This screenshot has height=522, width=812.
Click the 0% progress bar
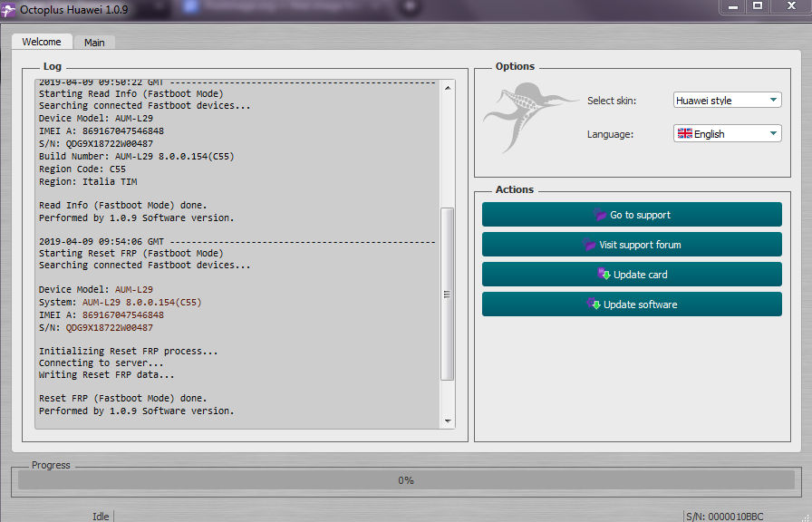[x=406, y=480]
